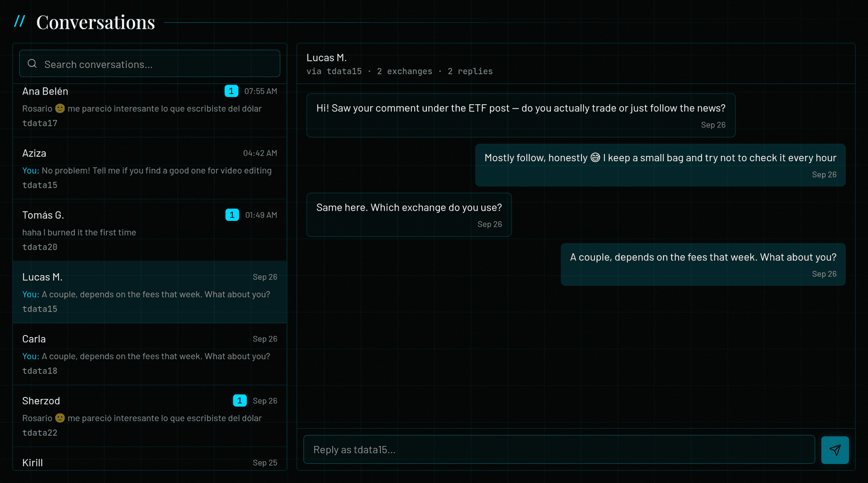This screenshot has height=483, width=868.
Task: Click the '2 exchanges' header label
Action: pos(405,72)
